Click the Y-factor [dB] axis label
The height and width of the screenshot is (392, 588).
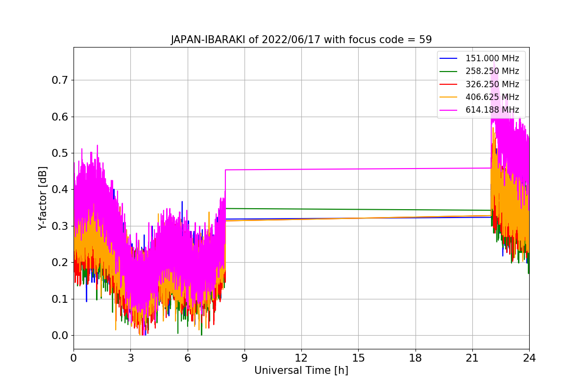[x=43, y=198]
